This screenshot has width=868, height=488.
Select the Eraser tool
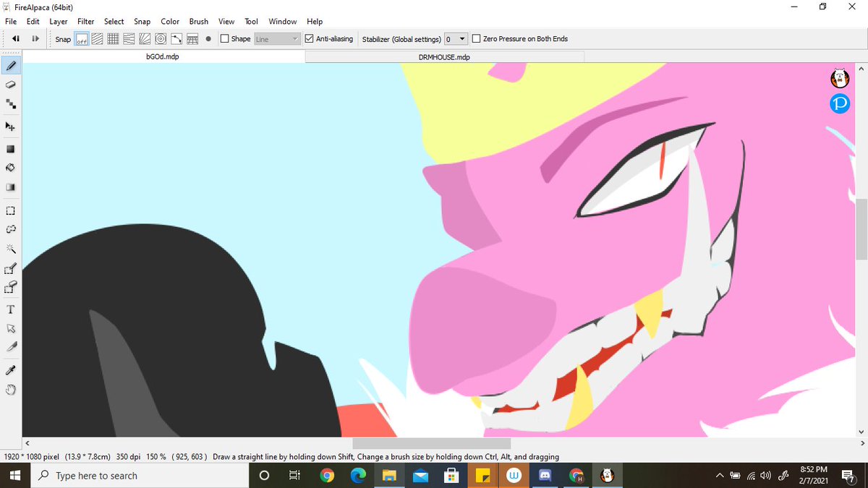[11, 85]
